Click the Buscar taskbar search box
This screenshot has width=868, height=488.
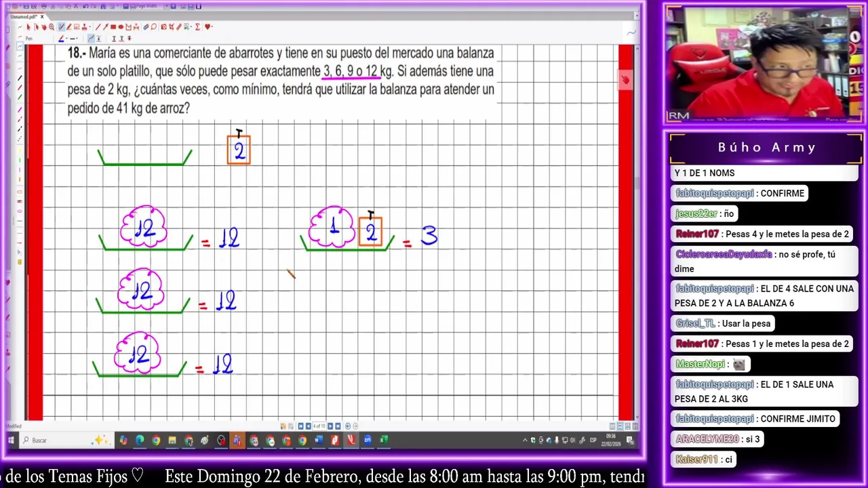click(x=66, y=441)
